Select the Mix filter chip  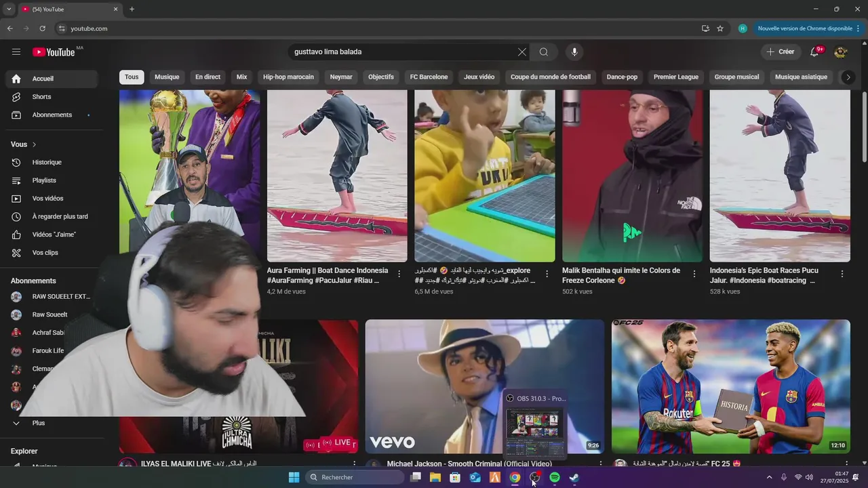pyautogui.click(x=241, y=77)
